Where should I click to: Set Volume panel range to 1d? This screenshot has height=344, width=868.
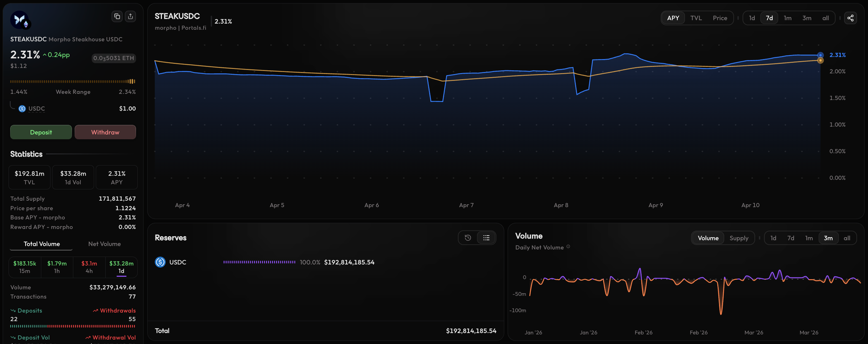coord(773,238)
